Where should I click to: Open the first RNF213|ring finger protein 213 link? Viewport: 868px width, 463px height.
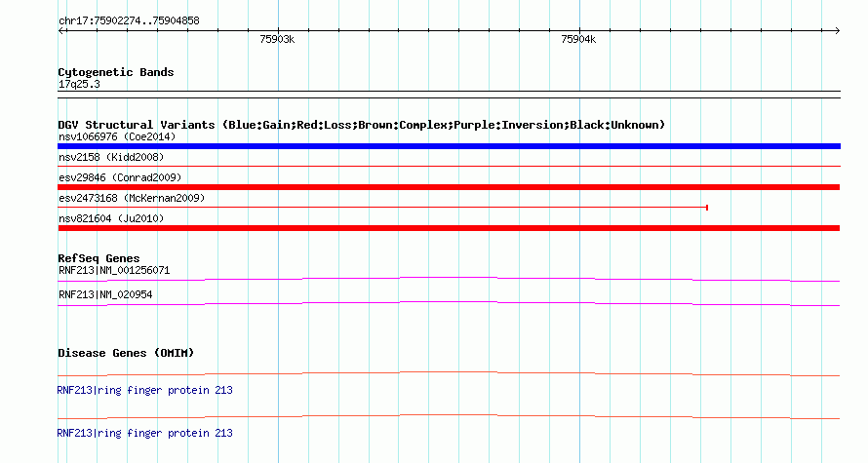point(145,391)
